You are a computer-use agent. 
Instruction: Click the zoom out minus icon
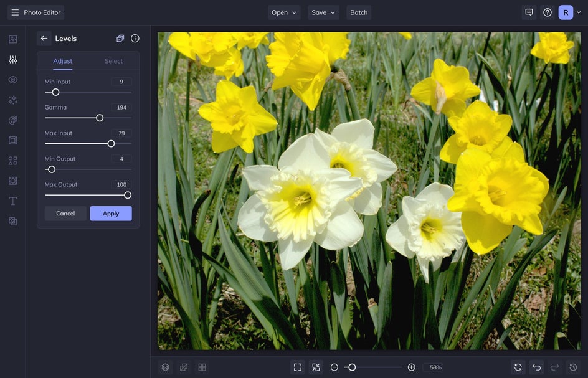[x=334, y=367]
